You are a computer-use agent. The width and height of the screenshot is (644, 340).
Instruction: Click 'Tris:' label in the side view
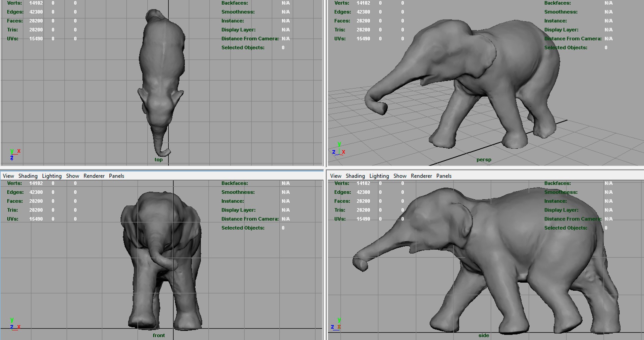coord(340,210)
